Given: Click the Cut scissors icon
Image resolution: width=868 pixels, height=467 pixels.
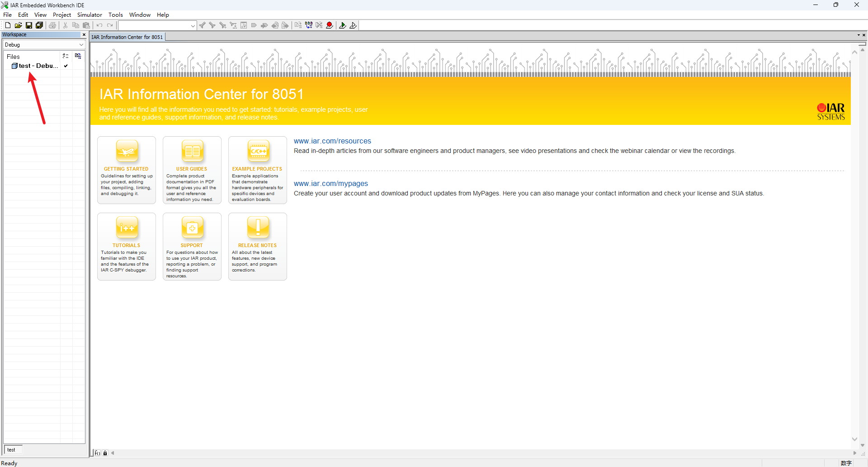Looking at the screenshot, I should point(66,25).
